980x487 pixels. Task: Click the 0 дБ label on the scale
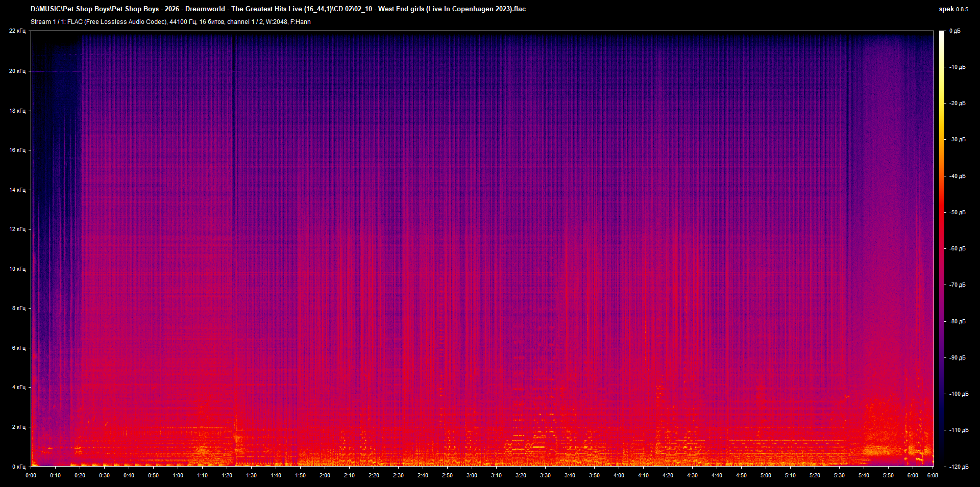[955, 31]
